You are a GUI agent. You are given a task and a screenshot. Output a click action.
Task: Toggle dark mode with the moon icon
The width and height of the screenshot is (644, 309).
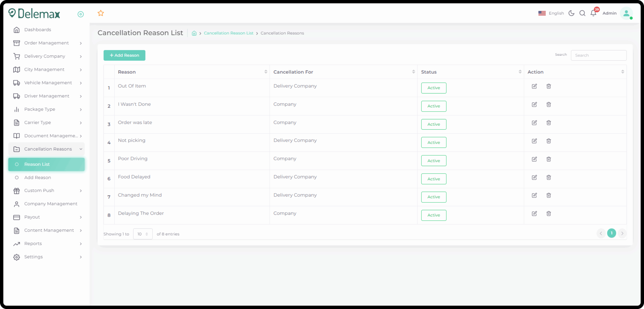coord(571,13)
